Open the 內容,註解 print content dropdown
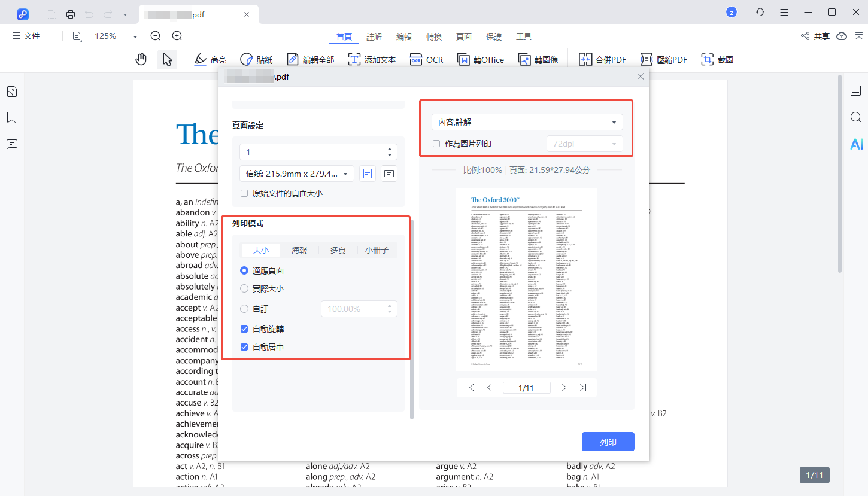 click(526, 121)
